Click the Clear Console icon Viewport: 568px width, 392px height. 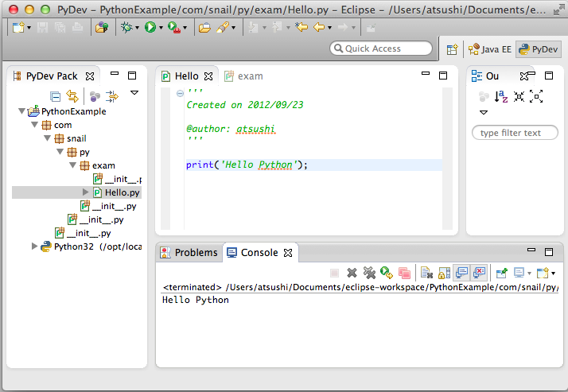(424, 273)
